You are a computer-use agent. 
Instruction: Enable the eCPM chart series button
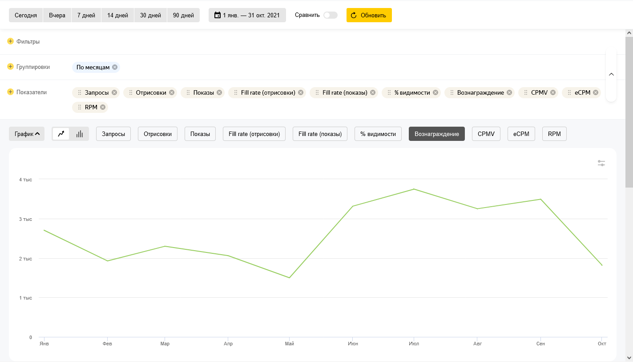[x=521, y=134]
